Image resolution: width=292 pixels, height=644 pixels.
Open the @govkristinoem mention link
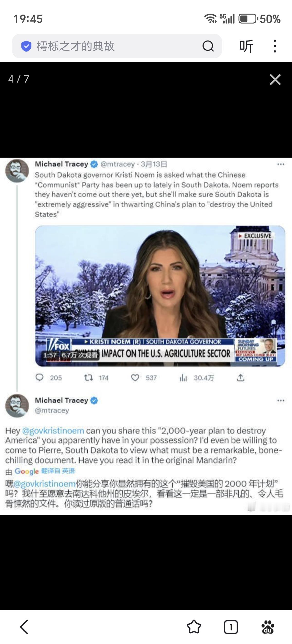click(53, 431)
